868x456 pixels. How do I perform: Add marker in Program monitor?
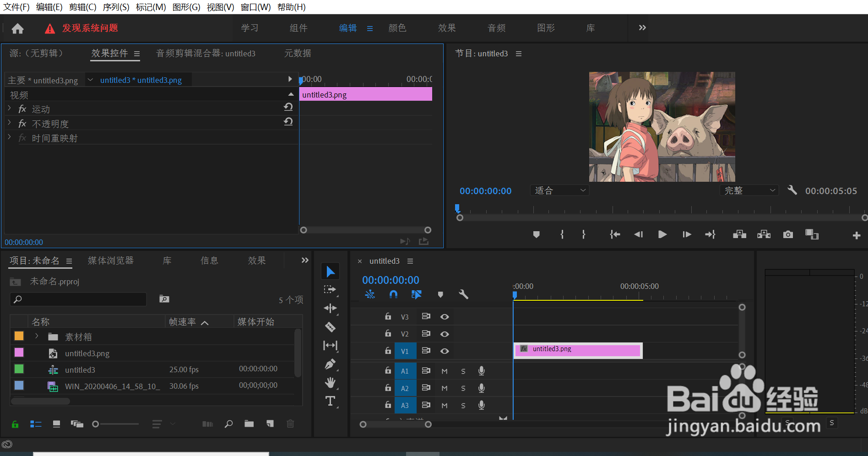tap(536, 234)
